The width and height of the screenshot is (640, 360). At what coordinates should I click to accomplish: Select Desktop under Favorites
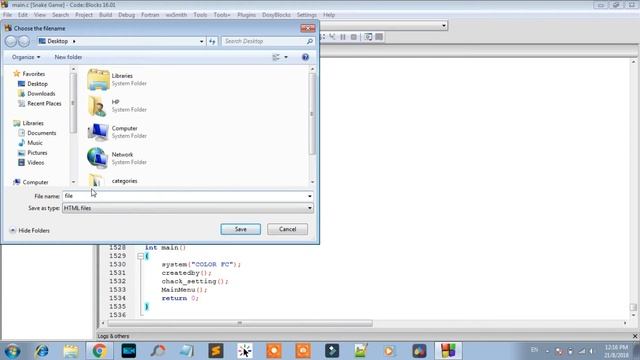click(38, 84)
